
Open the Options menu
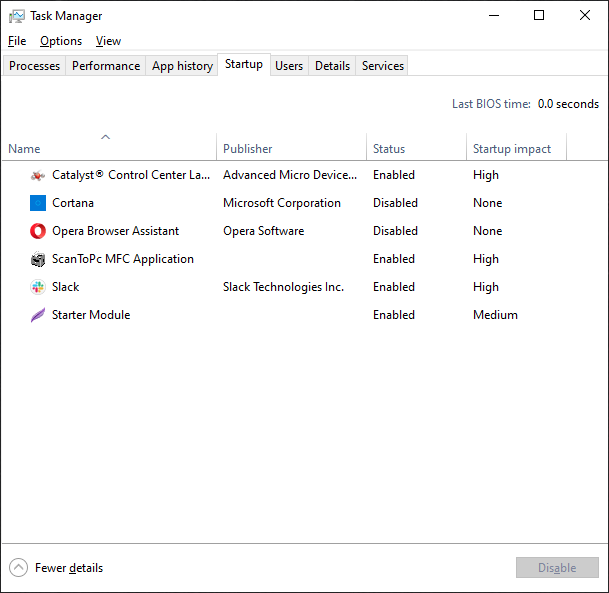61,41
